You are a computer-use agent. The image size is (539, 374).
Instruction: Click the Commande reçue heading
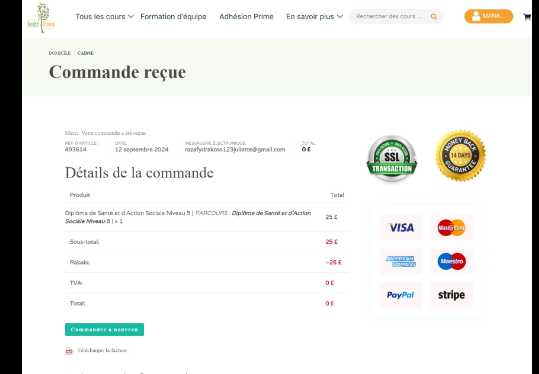117,72
